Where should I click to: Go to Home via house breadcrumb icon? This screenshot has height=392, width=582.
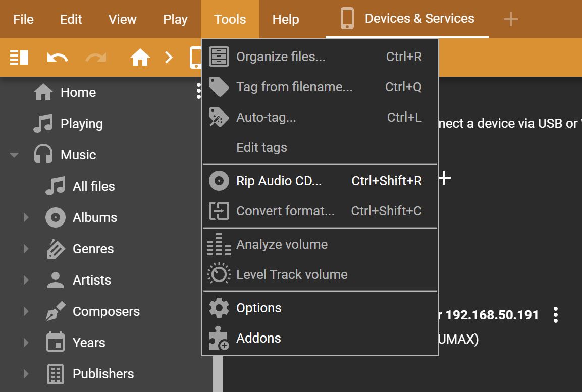point(140,58)
